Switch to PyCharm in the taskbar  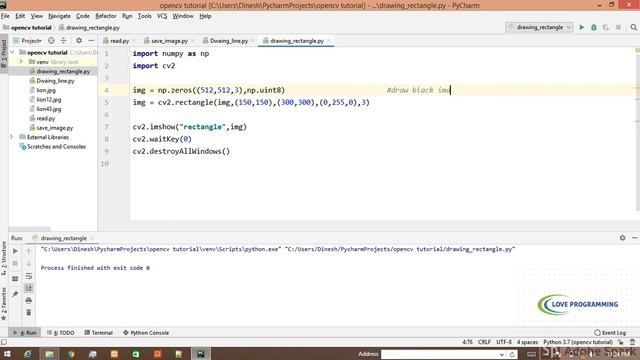click(x=200, y=354)
